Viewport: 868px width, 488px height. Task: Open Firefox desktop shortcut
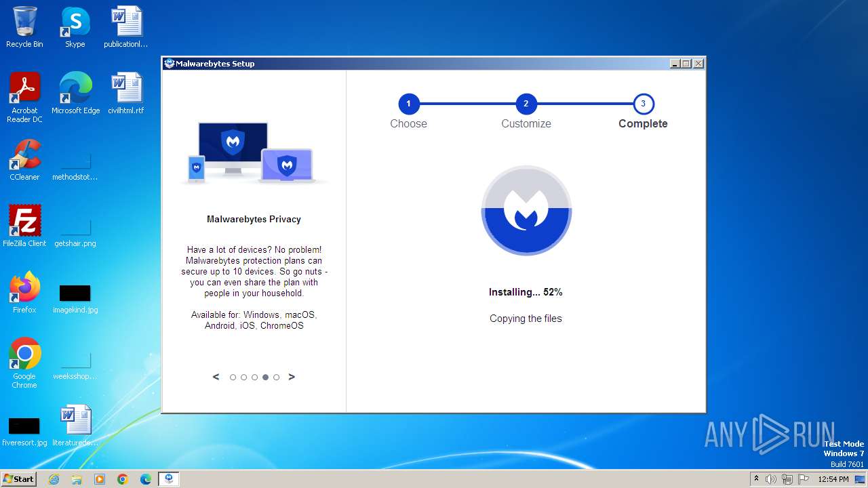(24, 293)
